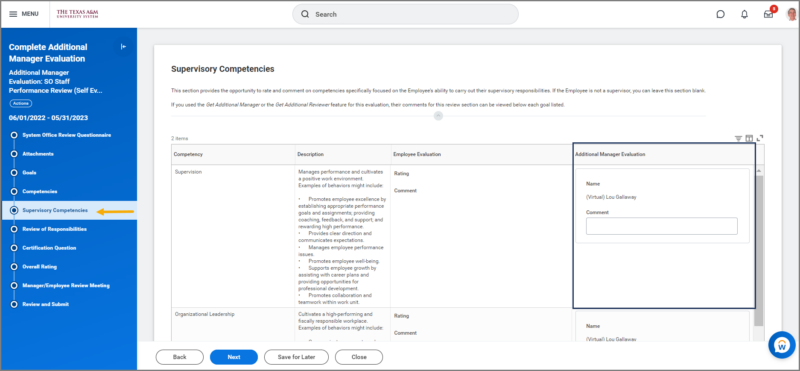Click Complete Additional Manager Evaluation title
Image resolution: width=800 pixels, height=371 pixels.
pyautogui.click(x=48, y=53)
